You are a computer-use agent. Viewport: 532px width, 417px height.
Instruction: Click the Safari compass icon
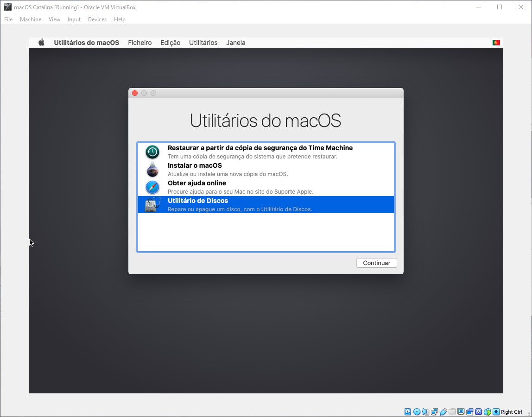152,187
